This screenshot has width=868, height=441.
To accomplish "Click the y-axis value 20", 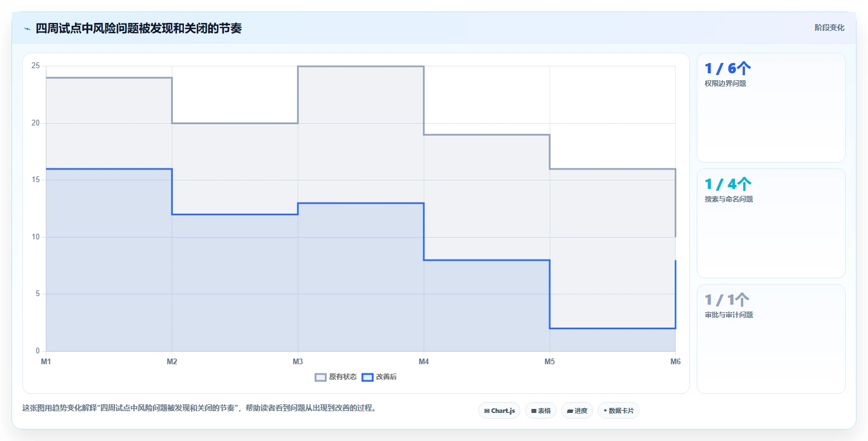I will coord(35,123).
